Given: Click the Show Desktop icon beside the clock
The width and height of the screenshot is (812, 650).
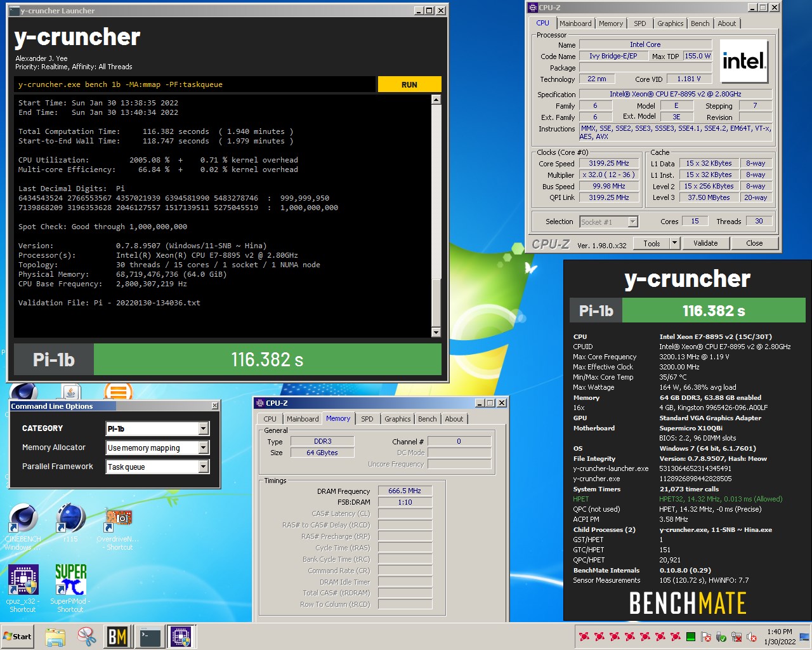Looking at the screenshot, I should 804,637.
